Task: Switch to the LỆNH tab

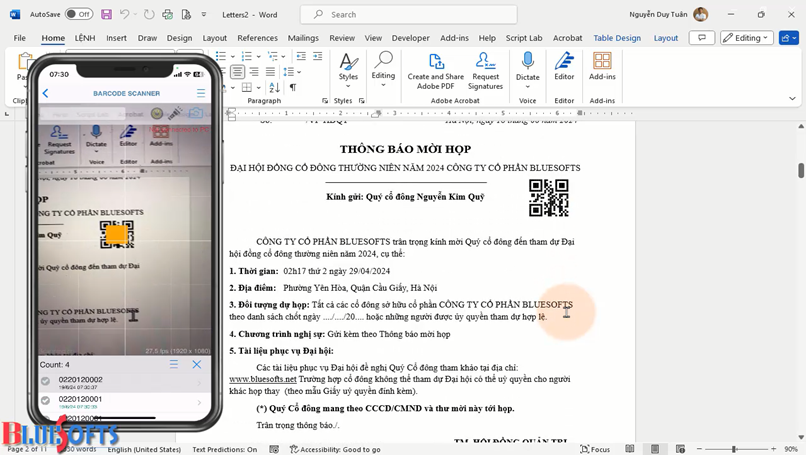Action: coord(85,38)
